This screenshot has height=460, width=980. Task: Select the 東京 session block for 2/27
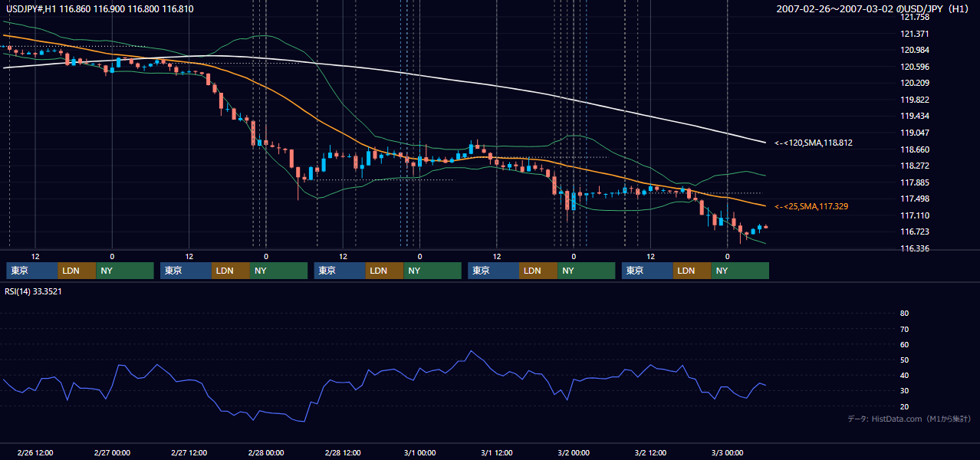click(186, 271)
